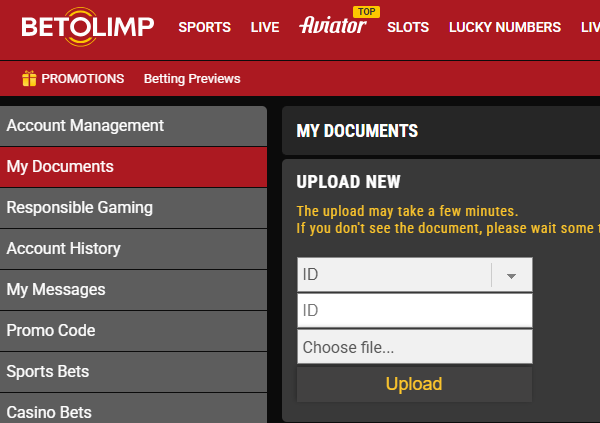This screenshot has height=423, width=600.
Task: Open Betting Previews
Action: (192, 78)
